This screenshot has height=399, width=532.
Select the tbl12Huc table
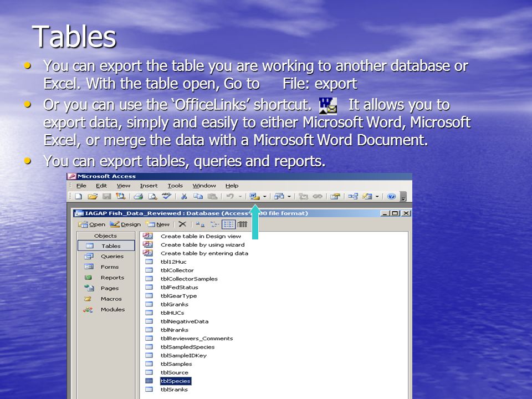pos(173,262)
